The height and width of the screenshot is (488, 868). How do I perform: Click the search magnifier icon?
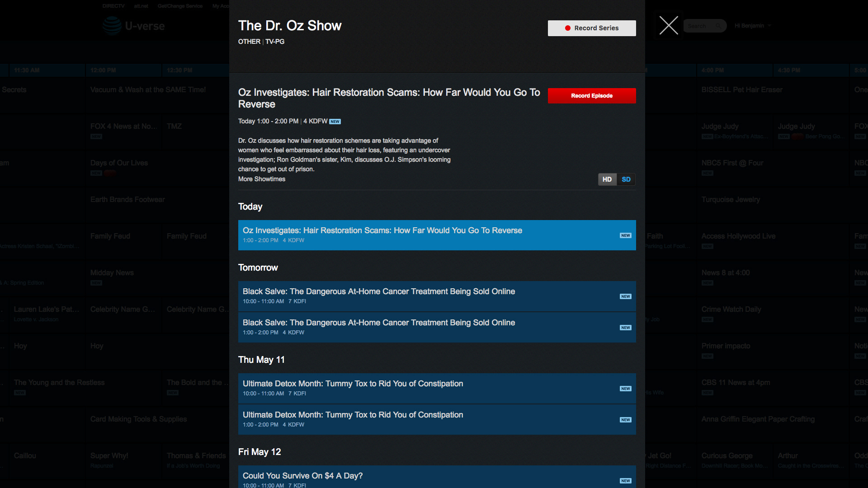(x=718, y=26)
